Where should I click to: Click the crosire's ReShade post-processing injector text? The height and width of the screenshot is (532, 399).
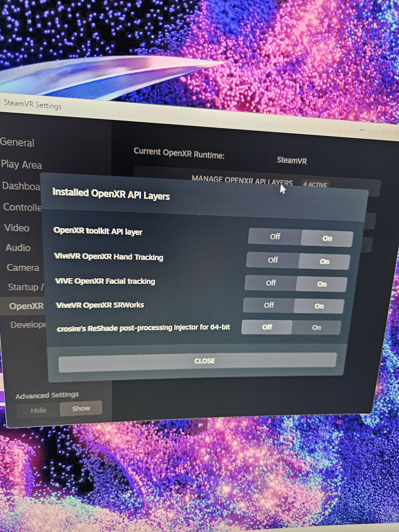tap(143, 328)
